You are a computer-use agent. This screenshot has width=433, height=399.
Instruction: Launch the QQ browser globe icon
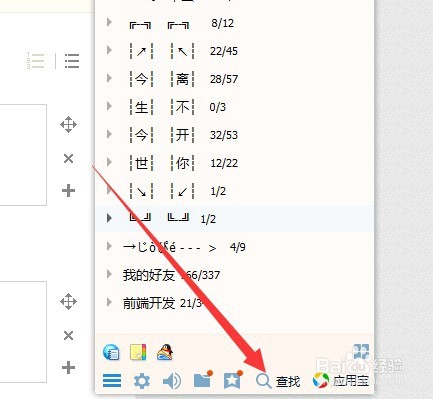pyautogui.click(x=111, y=353)
